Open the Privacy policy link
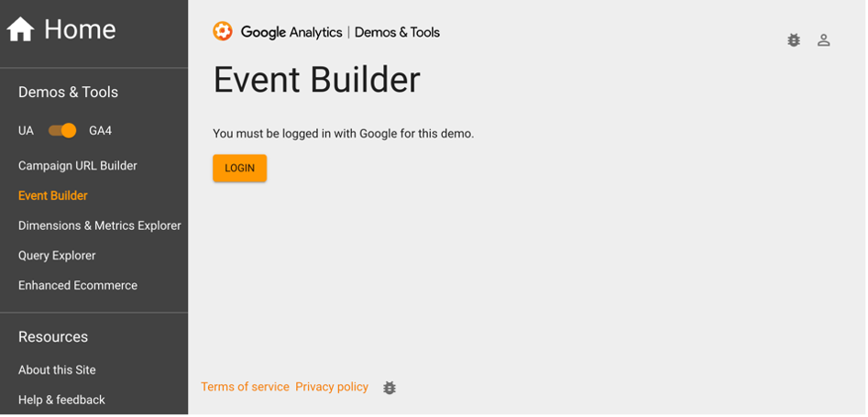This screenshot has width=868, height=417. [332, 387]
